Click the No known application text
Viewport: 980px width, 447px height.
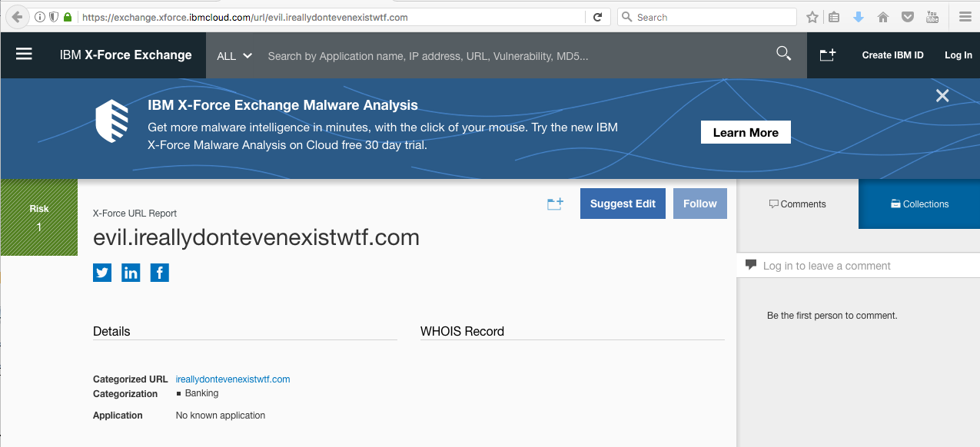point(221,416)
